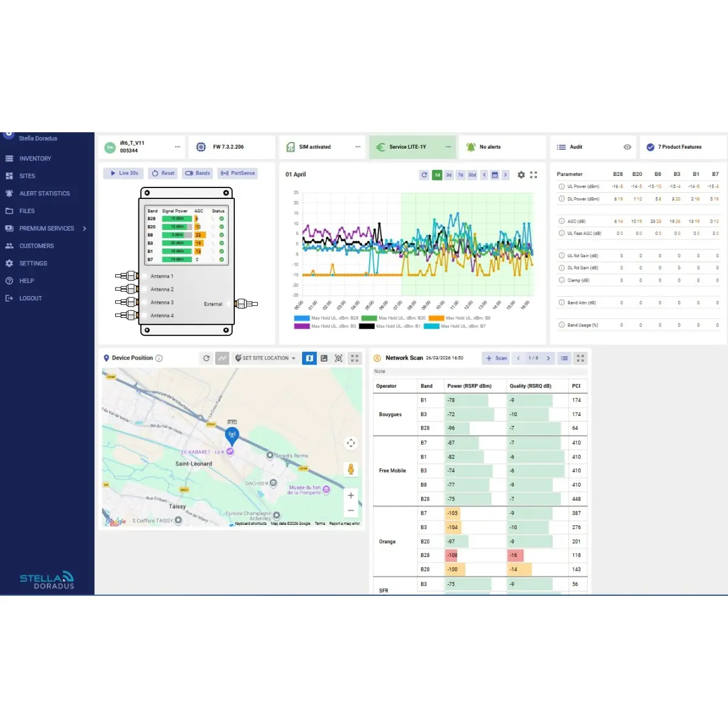Click the B28 blue legend swatch
Image resolution: width=728 pixels, height=728 pixels.
tap(302, 318)
